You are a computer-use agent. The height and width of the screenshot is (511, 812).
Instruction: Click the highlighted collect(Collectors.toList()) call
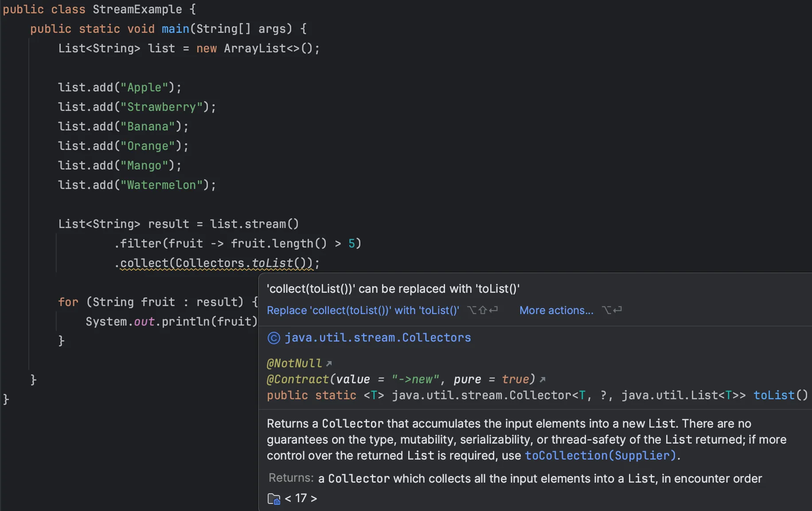tap(216, 263)
